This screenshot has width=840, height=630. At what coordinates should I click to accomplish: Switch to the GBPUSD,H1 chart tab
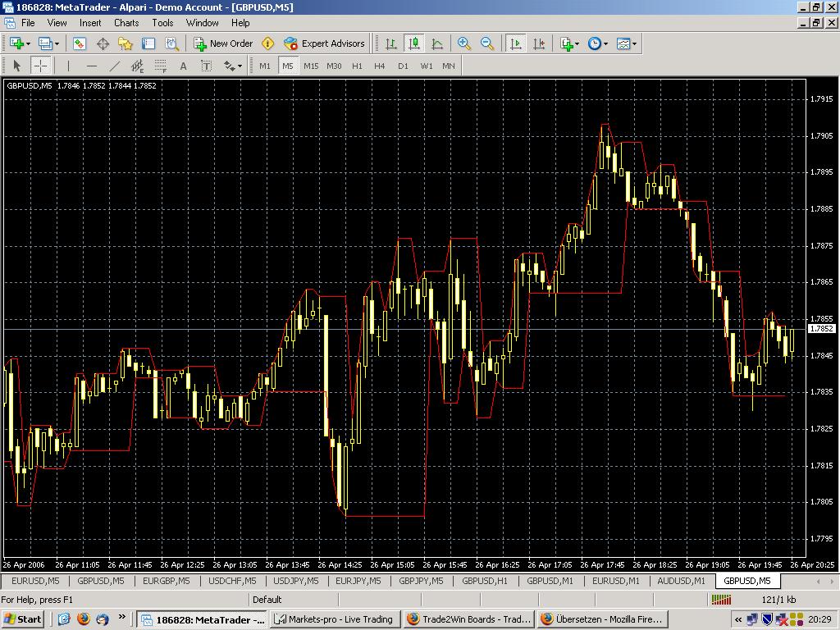pyautogui.click(x=485, y=581)
